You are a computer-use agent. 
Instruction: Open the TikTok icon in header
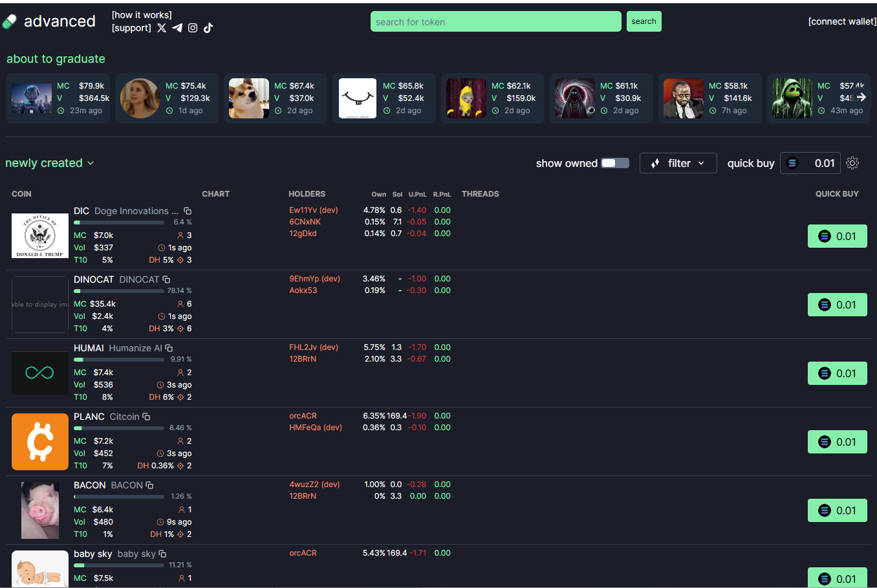pyautogui.click(x=208, y=28)
